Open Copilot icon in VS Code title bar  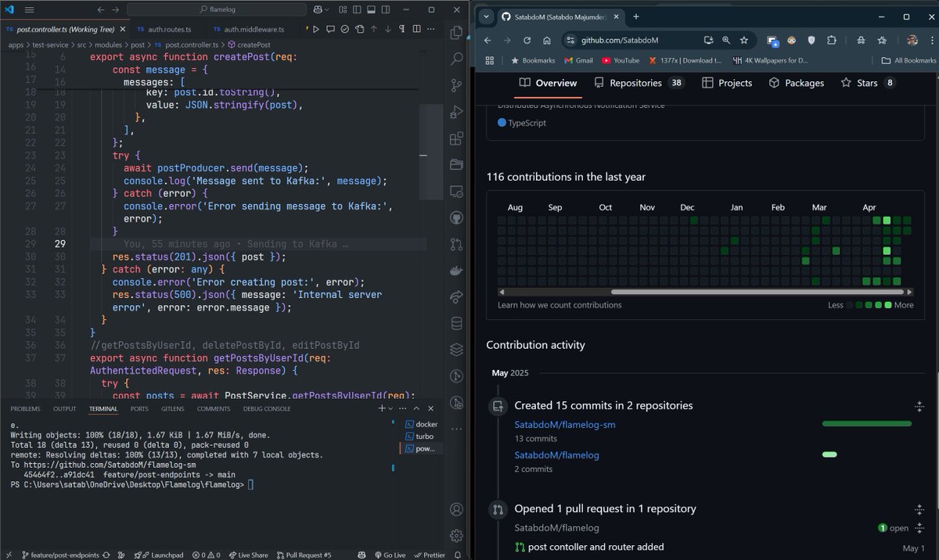[x=319, y=10]
